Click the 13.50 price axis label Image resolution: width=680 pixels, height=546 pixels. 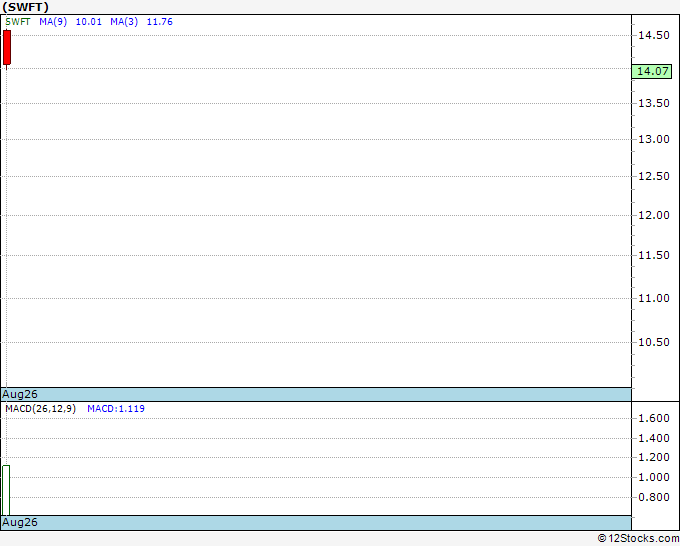point(654,103)
